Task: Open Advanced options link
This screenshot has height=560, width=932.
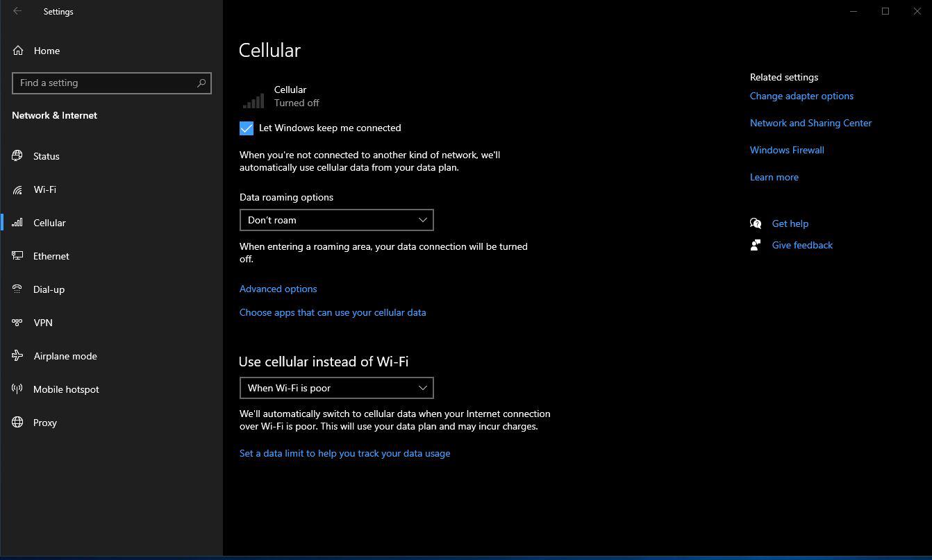Action: [x=278, y=289]
